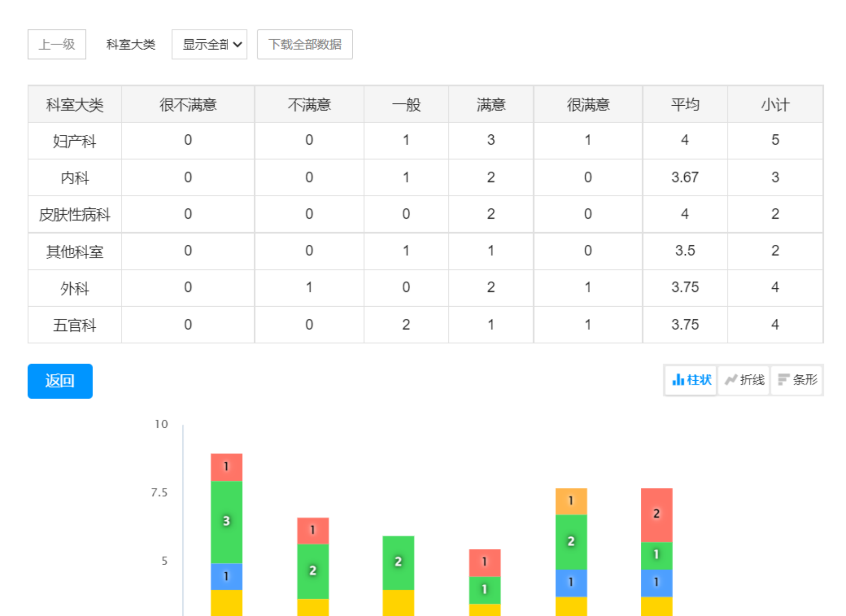Click the blue 返回 button

click(x=60, y=381)
